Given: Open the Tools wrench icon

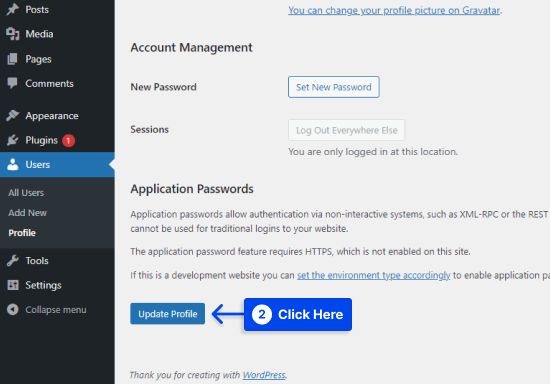Looking at the screenshot, I should pos(13,261).
